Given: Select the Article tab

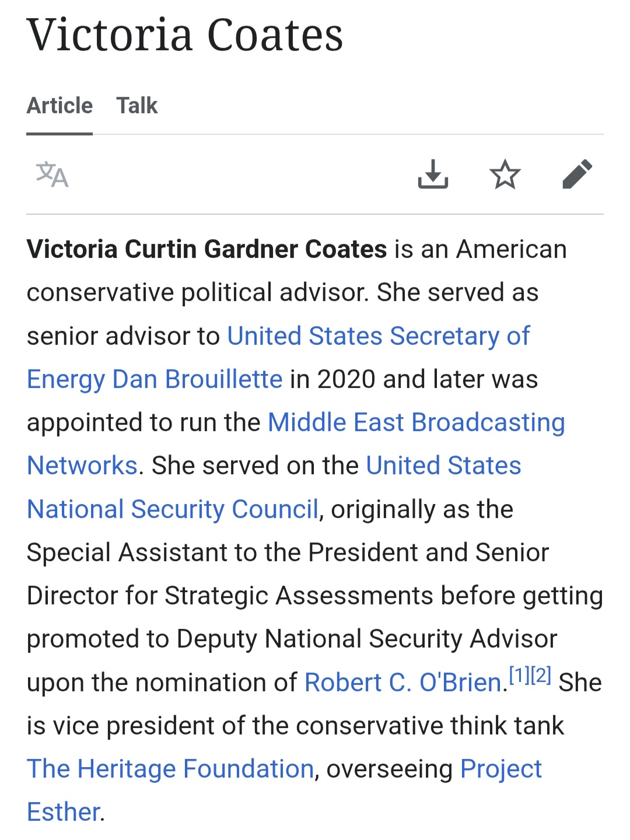Looking at the screenshot, I should coord(60,106).
